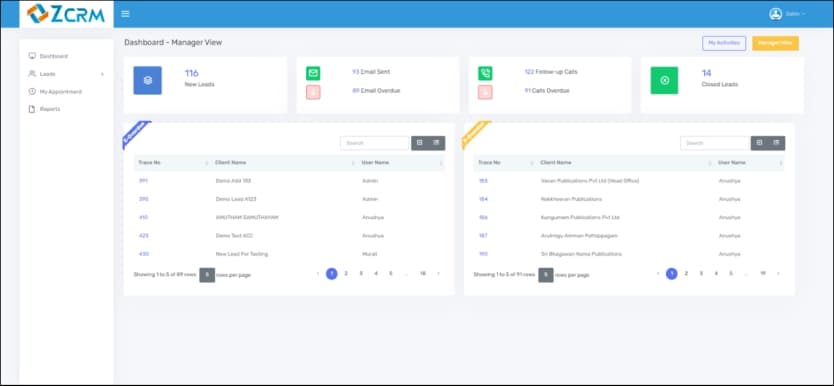Toggle the first view button in the left table toolbar
Viewport: 834px width, 386px height.
click(x=420, y=143)
